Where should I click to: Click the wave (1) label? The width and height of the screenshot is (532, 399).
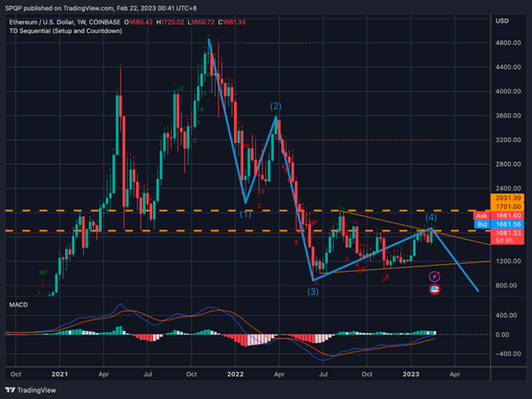tap(246, 214)
